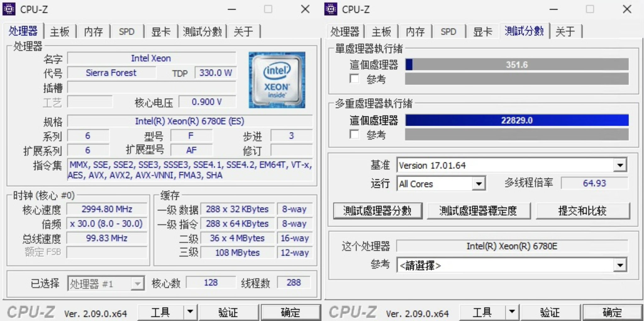Open the 已选择 处理器 #1 dropdown
Screen dimensions: 644x321
[x=137, y=284]
